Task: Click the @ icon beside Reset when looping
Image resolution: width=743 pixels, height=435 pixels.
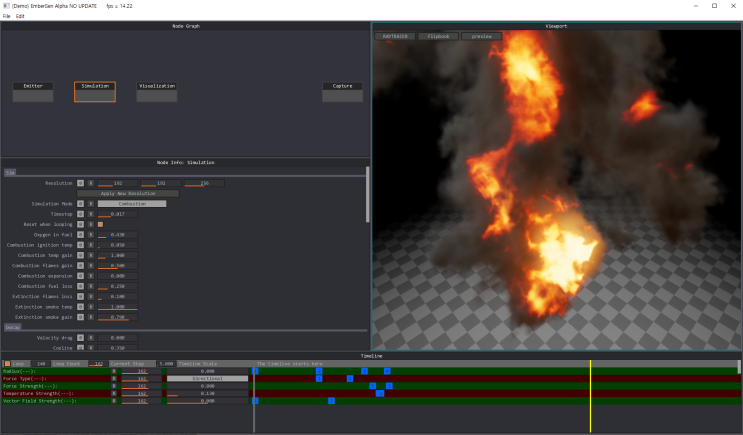Action: tap(81, 224)
